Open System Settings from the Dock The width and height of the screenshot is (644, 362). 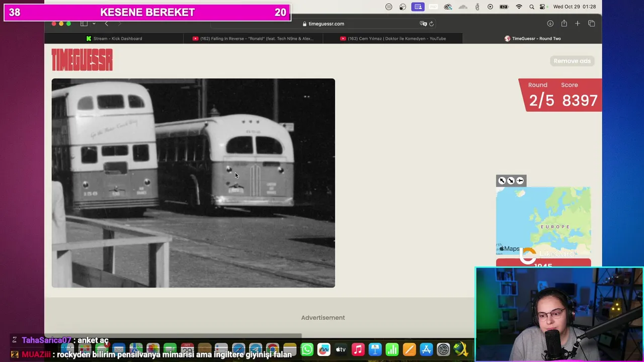pyautogui.click(x=443, y=349)
